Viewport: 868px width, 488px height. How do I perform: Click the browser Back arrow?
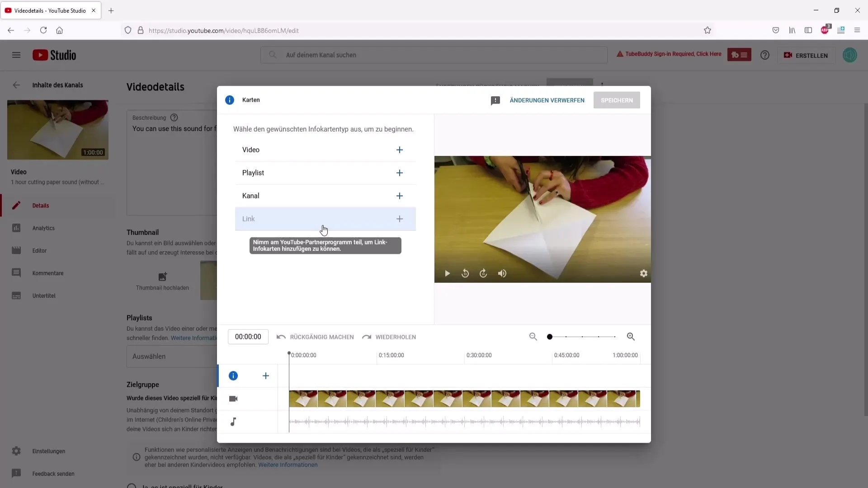click(x=11, y=30)
